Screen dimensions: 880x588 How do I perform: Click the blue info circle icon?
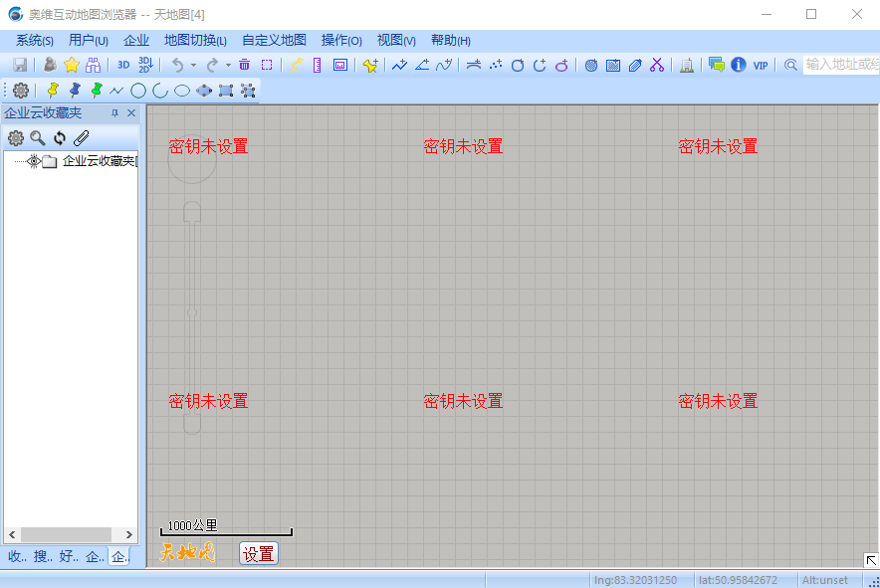(738, 65)
